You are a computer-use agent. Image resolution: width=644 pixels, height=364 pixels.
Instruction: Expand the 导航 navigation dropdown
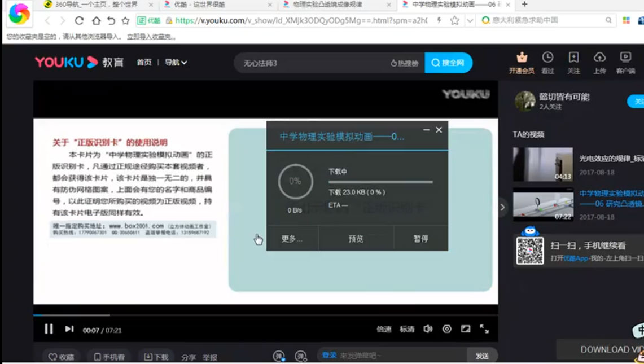[x=176, y=63]
